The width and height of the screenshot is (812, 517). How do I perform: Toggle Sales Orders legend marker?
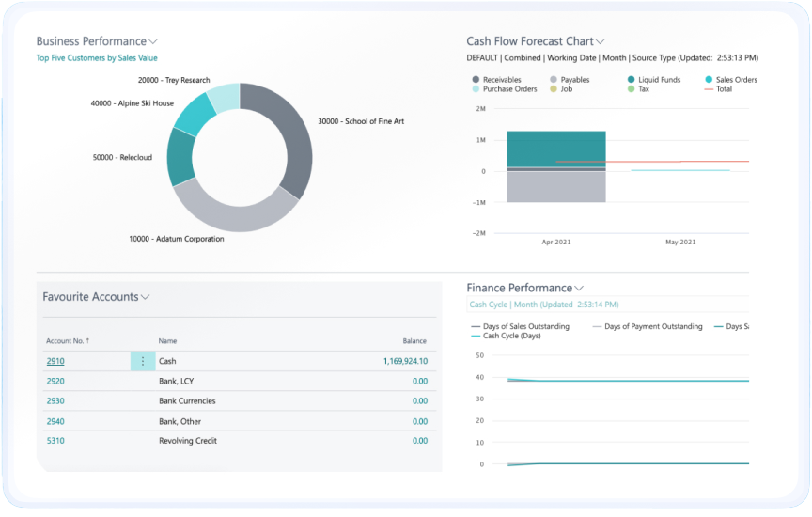709,80
